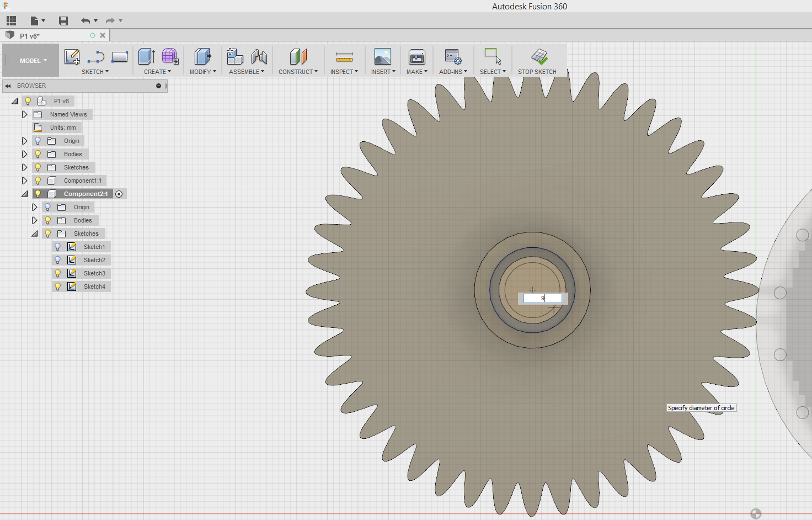Select the Extrude tool icon
812x520 pixels.
pyautogui.click(x=147, y=56)
